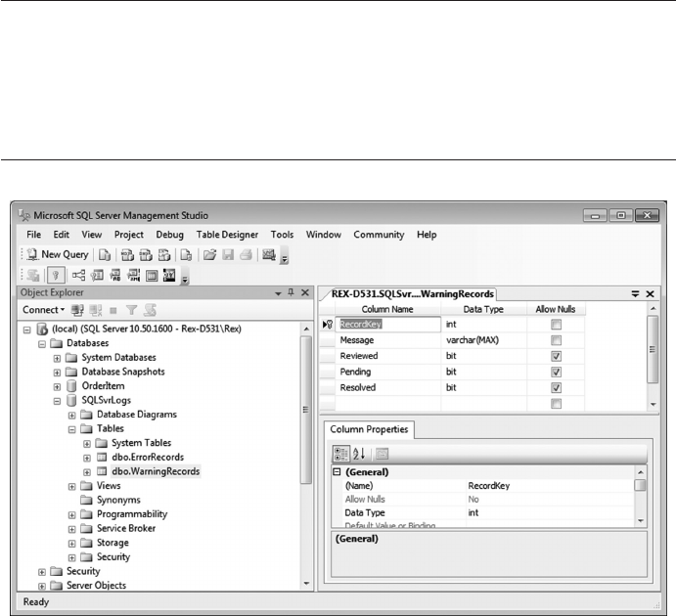Collapse the (General) properties section
676x616 pixels.
tap(338, 472)
